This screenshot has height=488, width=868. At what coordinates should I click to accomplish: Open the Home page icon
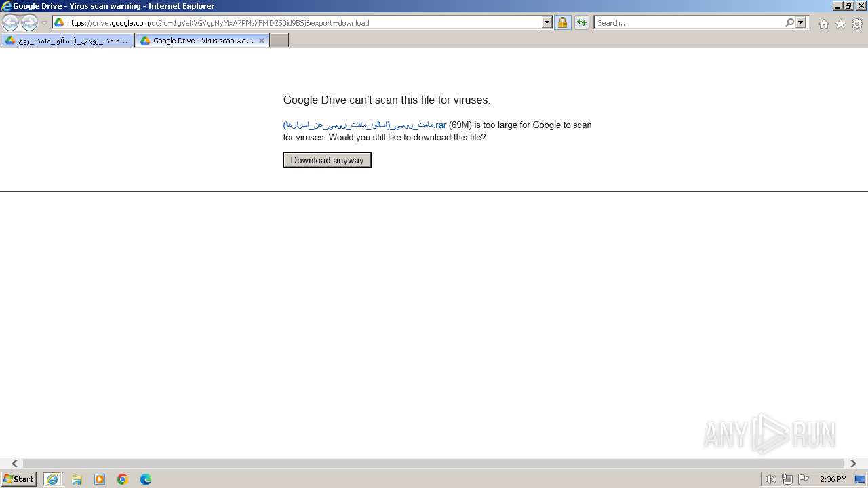823,24
